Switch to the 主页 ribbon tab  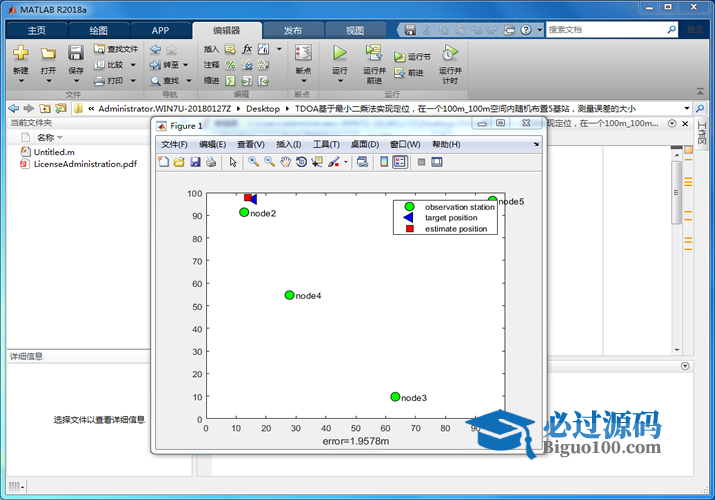tap(36, 31)
